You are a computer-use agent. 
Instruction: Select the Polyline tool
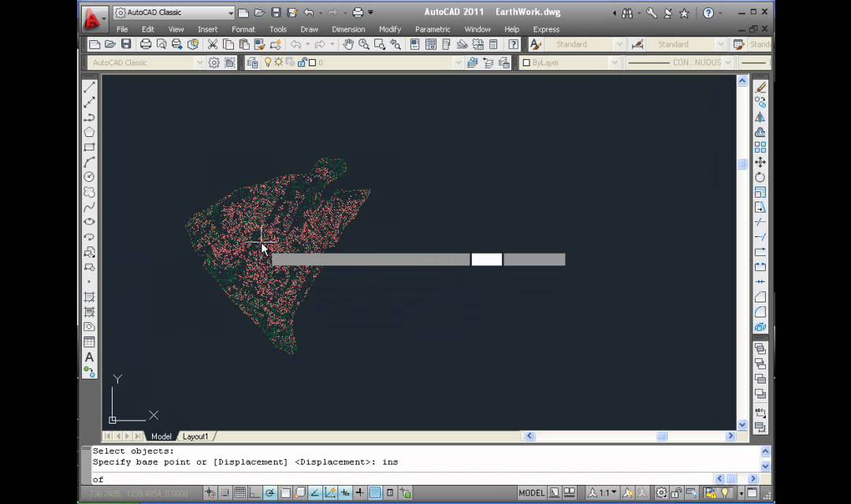[x=90, y=117]
